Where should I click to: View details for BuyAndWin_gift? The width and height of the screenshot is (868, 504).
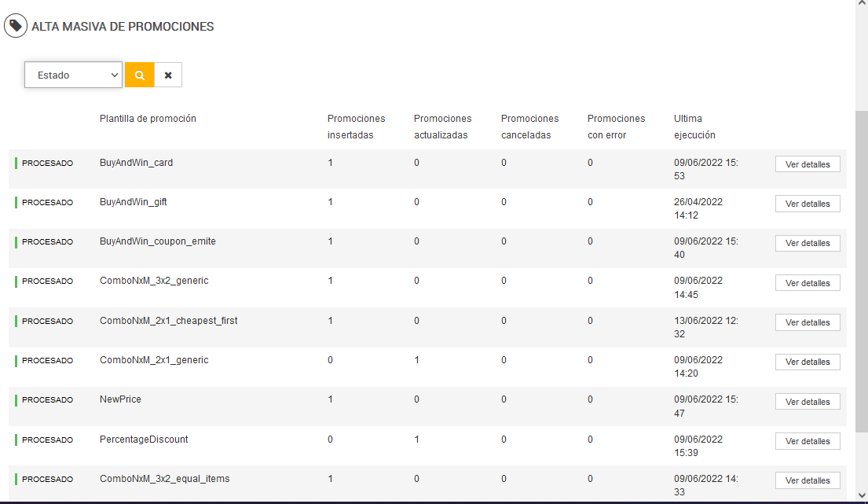[x=808, y=204]
